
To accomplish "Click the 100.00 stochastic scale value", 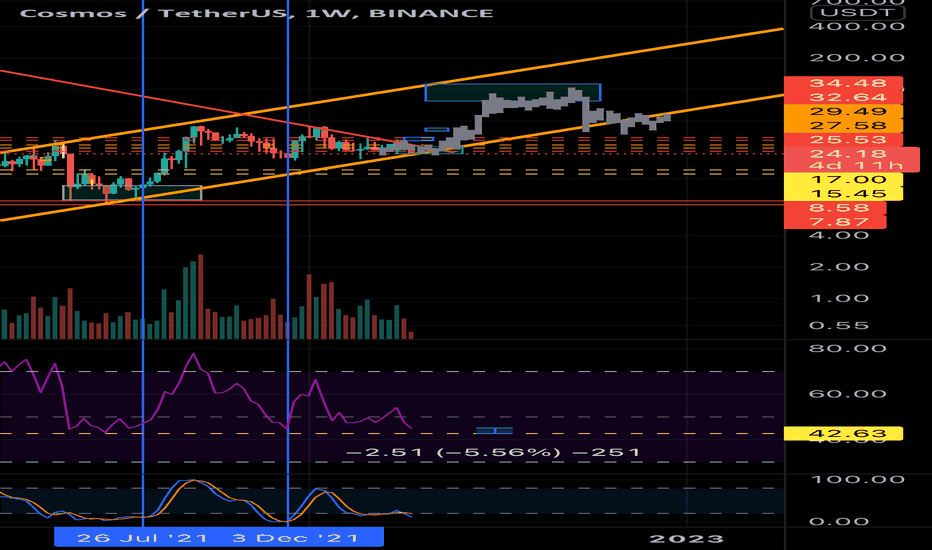I will [x=857, y=479].
